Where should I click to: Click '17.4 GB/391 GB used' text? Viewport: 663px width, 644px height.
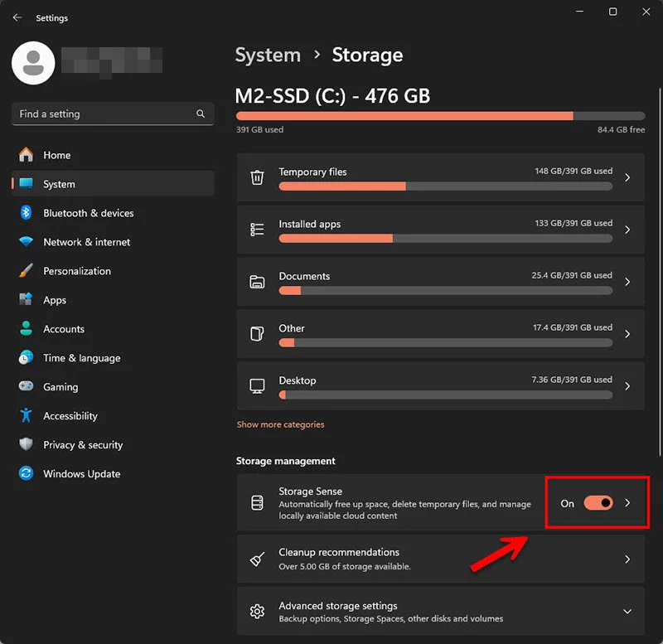pyautogui.click(x=573, y=327)
